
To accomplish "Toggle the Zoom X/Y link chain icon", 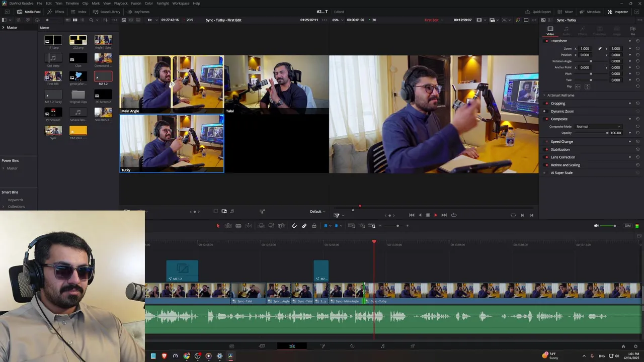I will click(x=600, y=49).
